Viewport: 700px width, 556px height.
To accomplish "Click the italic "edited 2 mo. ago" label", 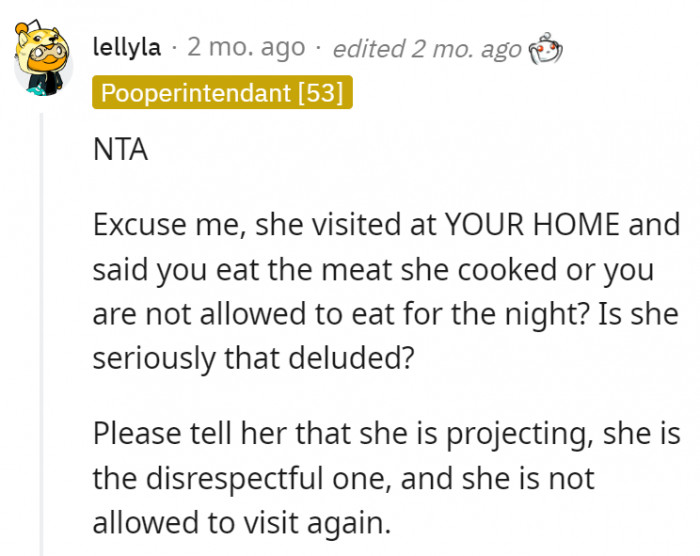I will tap(427, 47).
